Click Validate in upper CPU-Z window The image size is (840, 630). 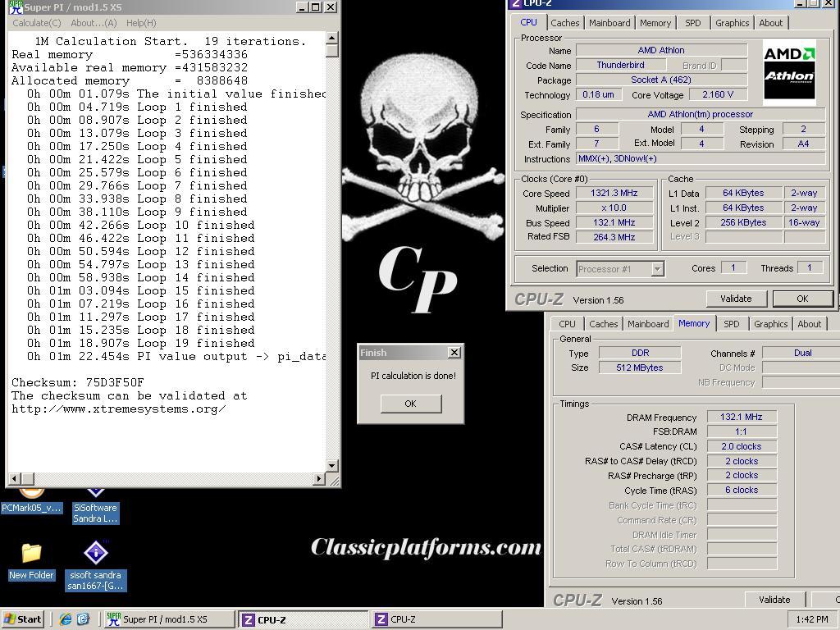736,299
